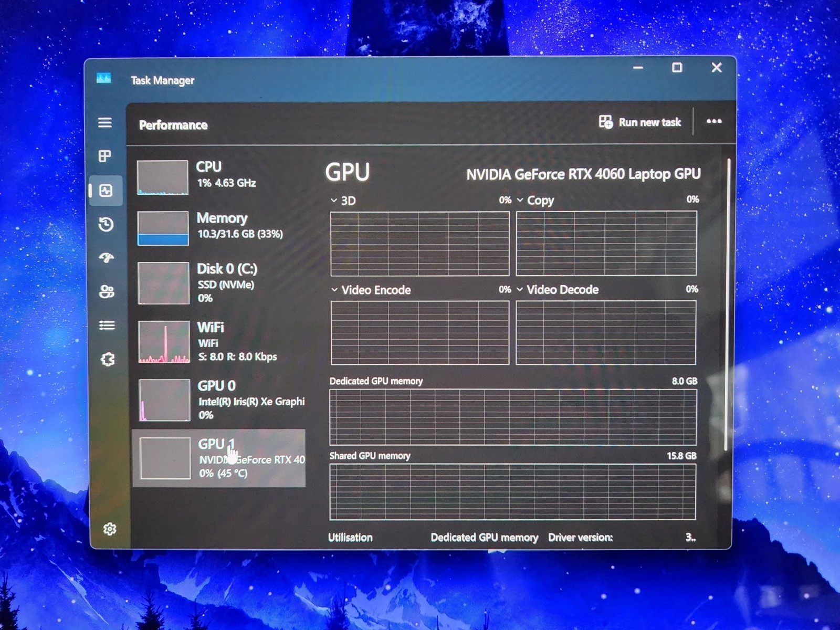Click the Shared GPU memory graph
This screenshot has width=840, height=630.
(512, 492)
